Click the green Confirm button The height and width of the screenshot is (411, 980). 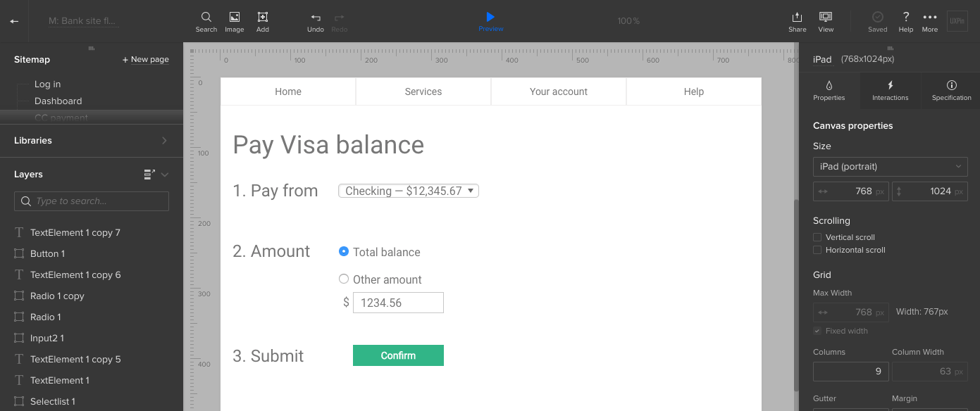398,355
